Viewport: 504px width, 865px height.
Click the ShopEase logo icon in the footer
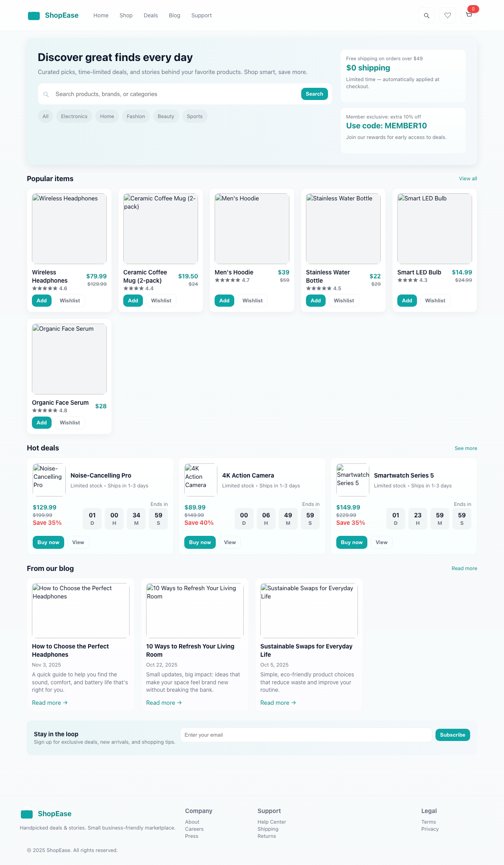click(26, 814)
